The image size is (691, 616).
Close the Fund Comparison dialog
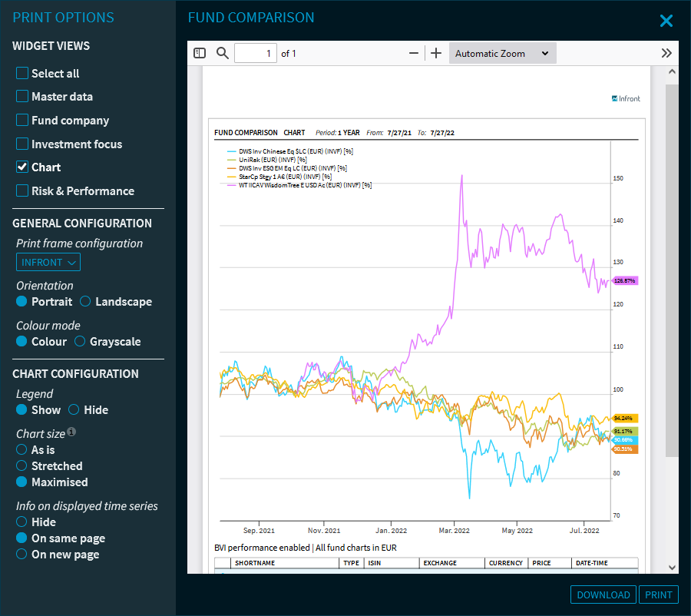[x=666, y=21]
